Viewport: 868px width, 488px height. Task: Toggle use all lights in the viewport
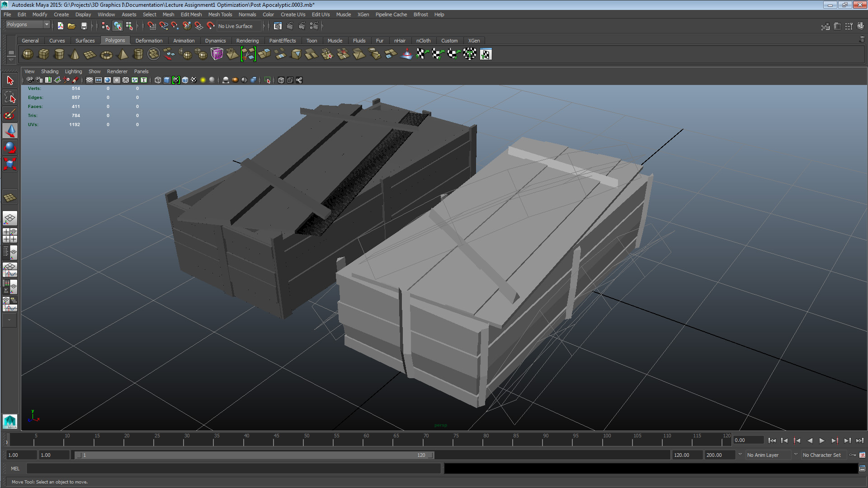[203, 80]
